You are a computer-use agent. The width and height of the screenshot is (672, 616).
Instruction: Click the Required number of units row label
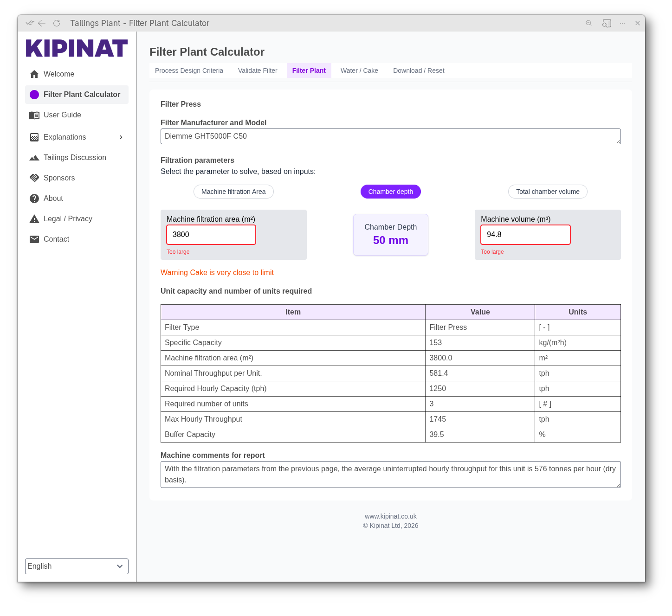pyautogui.click(x=207, y=404)
